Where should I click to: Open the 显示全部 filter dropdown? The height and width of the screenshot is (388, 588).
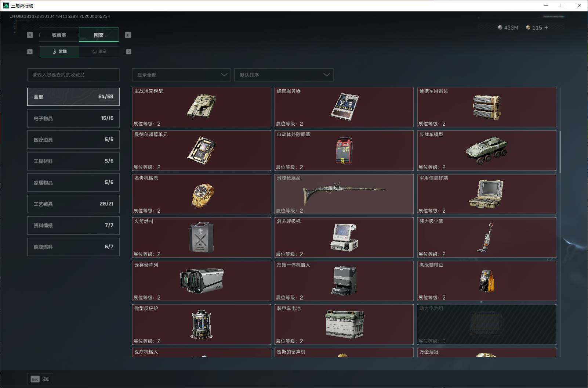tap(181, 75)
